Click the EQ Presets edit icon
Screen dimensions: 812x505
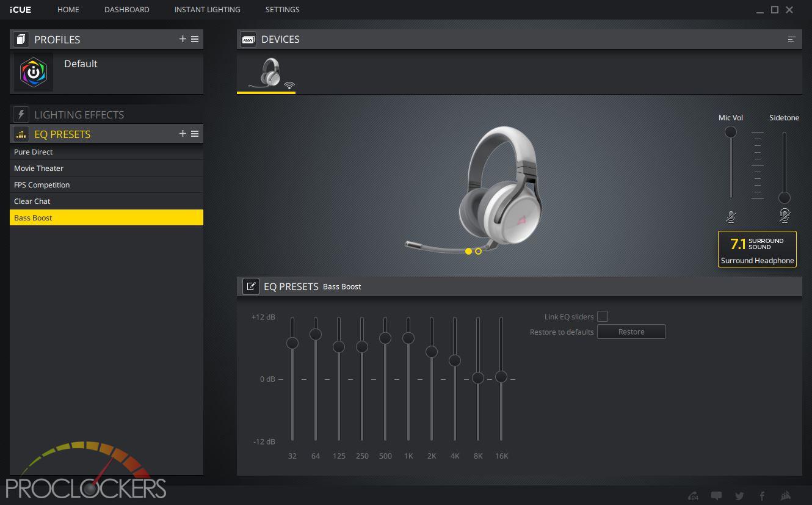pos(251,286)
